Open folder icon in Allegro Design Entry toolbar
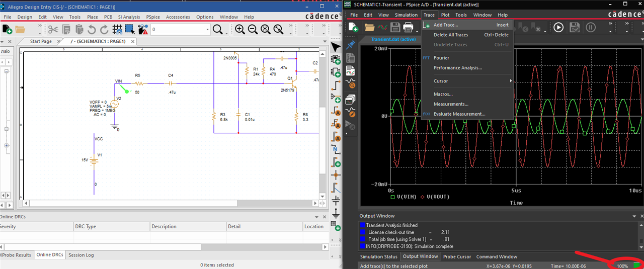 point(21,30)
